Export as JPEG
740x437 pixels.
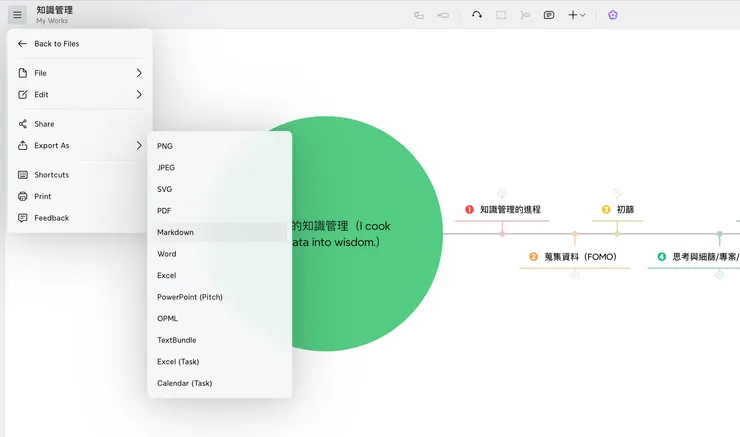click(219, 168)
